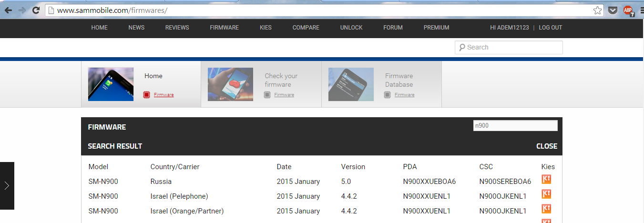Open the FIRMWARE menu item
Viewport: 644px width, 223px height.
[225, 28]
